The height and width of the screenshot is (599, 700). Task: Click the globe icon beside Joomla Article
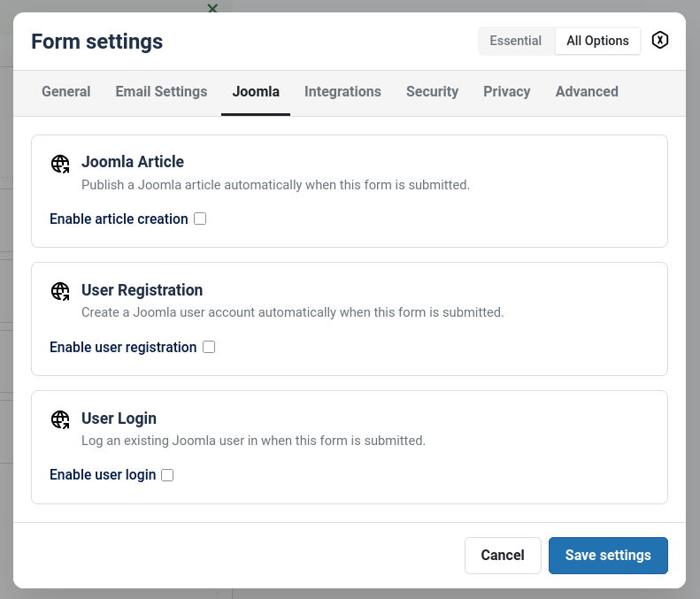pyautogui.click(x=60, y=164)
